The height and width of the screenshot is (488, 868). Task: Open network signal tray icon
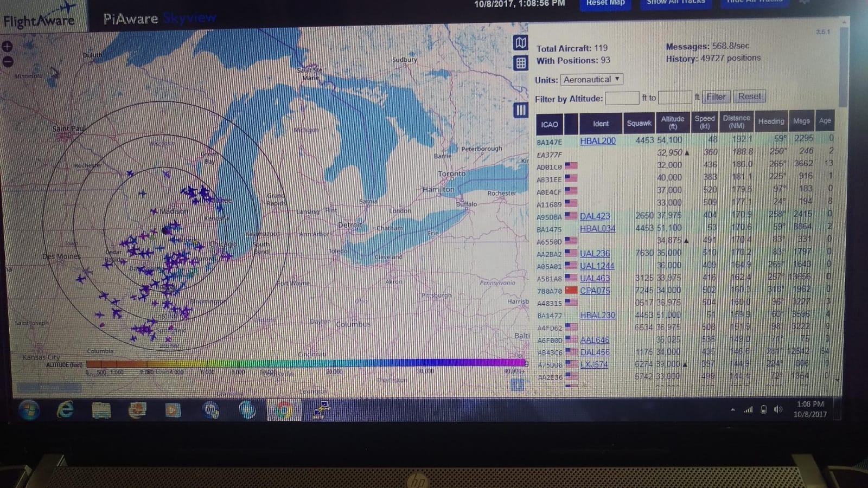tap(748, 410)
